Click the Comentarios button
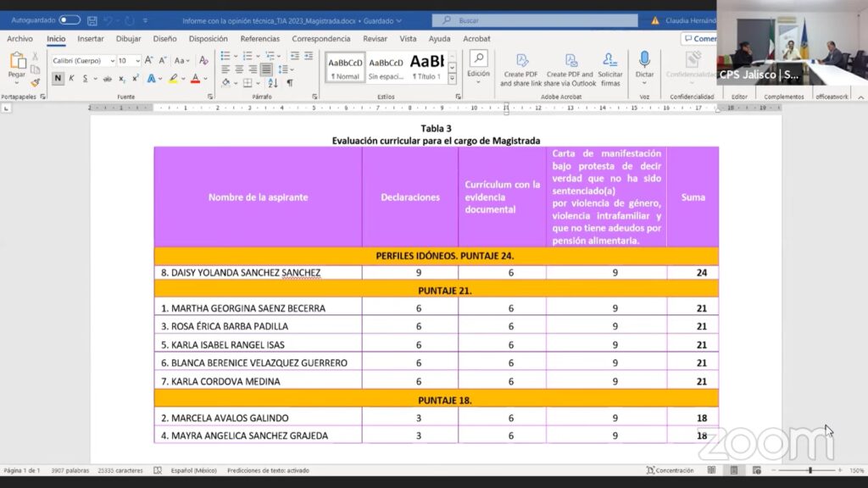 click(x=698, y=39)
